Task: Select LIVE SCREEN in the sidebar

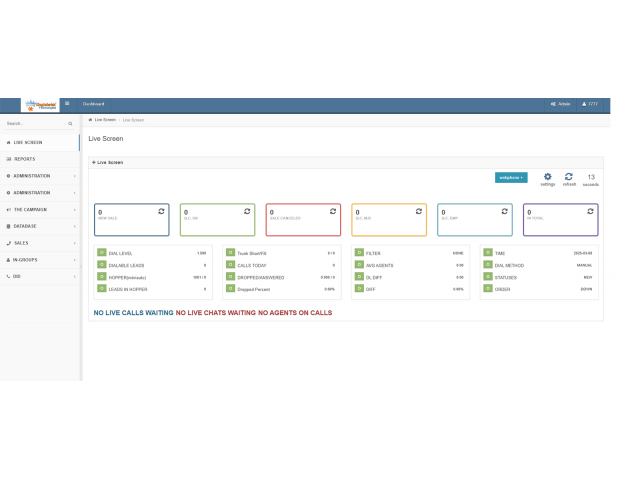Action: point(28,142)
